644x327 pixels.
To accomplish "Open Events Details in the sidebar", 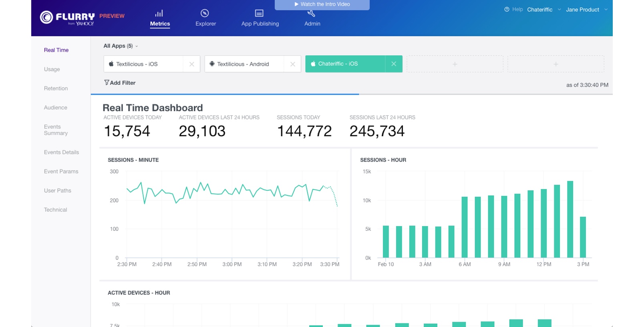I will (61, 152).
